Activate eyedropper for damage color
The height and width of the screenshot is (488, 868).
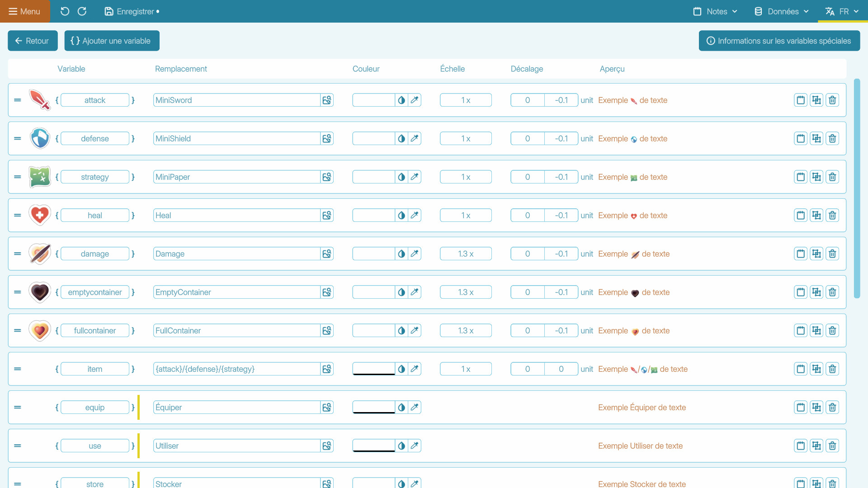pos(415,253)
